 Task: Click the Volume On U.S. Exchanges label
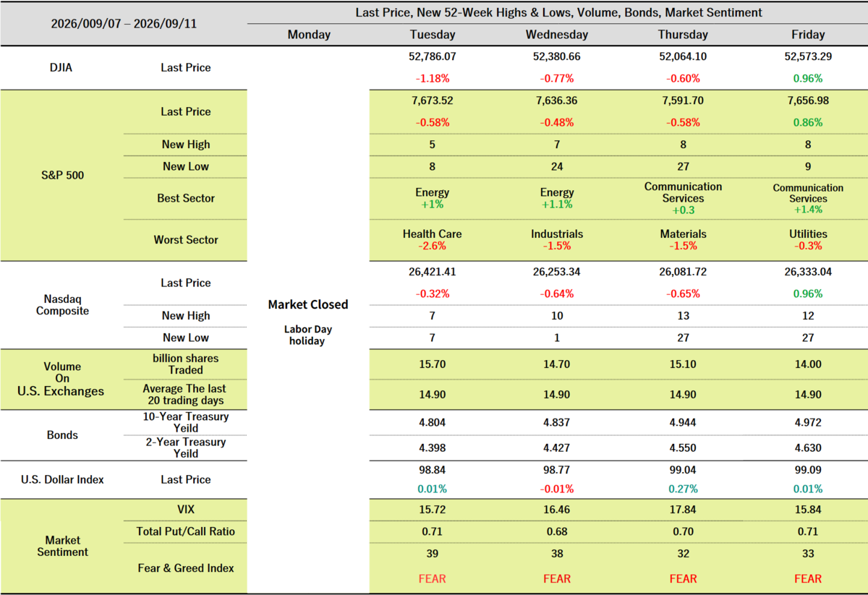(61, 380)
